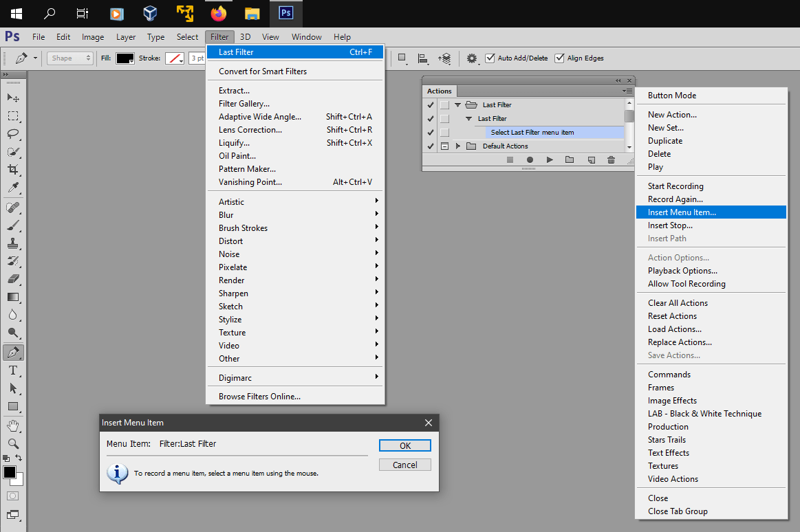Select the Horizontal Type tool

point(13,370)
